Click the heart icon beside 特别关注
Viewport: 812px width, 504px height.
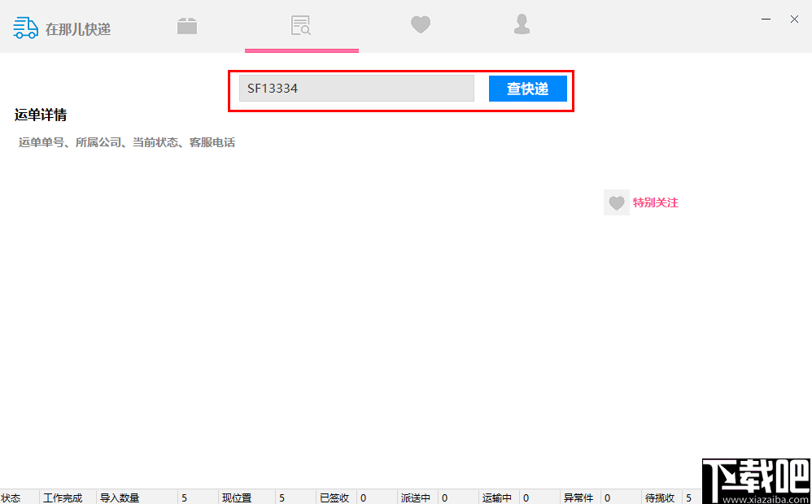616,202
